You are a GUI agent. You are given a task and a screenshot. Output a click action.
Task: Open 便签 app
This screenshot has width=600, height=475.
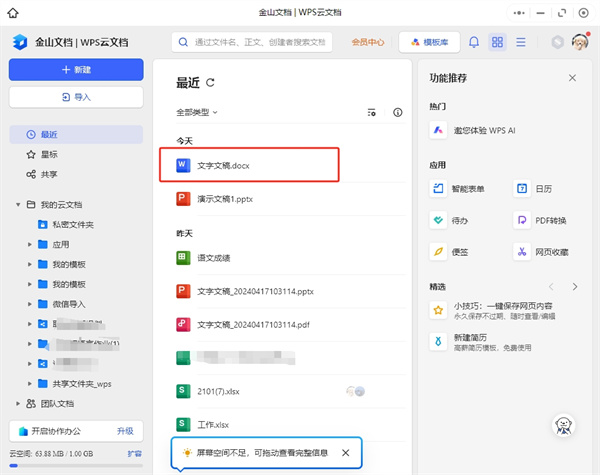point(449,252)
